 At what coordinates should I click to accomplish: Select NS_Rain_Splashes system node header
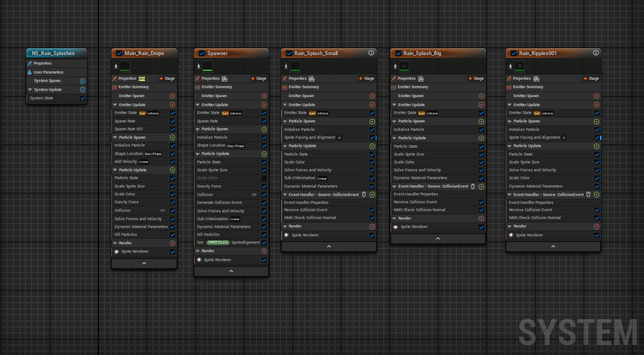coord(56,53)
